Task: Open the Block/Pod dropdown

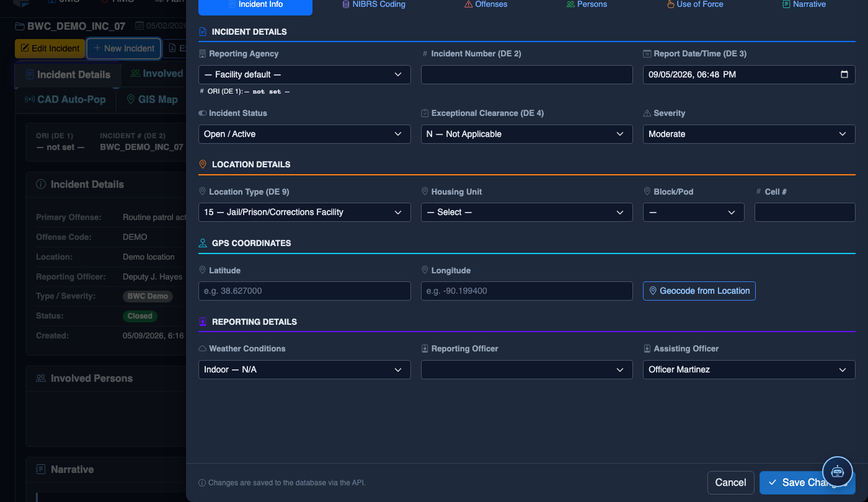Action: [693, 213]
